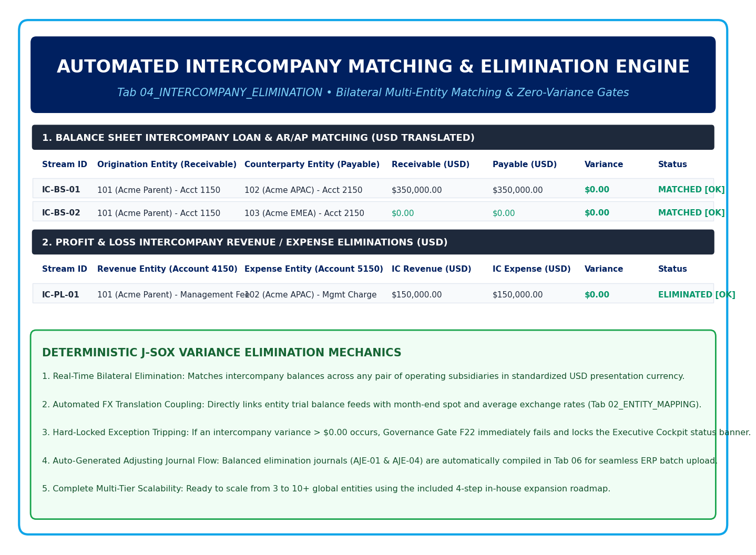Screen dimensions: 756x555
Task: Click the $150,000.00 IC Revenue value
Action: click(x=416, y=295)
